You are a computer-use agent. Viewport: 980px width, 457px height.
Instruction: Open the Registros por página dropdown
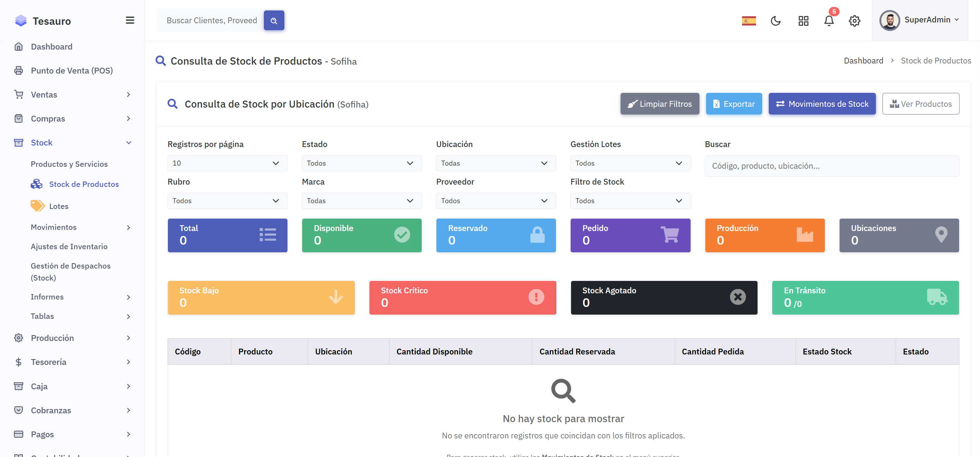tap(227, 163)
